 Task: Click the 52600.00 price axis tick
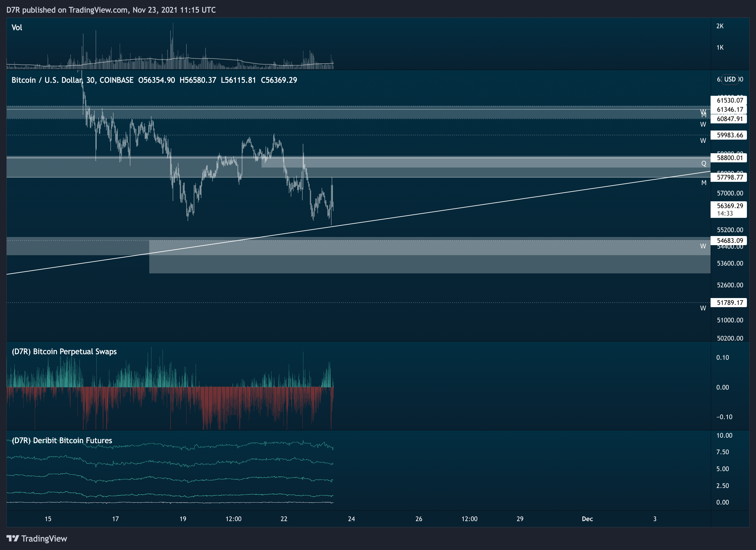(x=730, y=285)
